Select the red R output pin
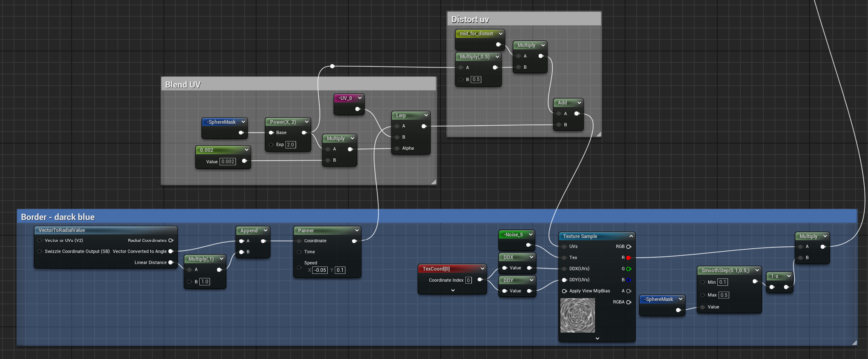The width and height of the screenshot is (868, 359). 628,258
